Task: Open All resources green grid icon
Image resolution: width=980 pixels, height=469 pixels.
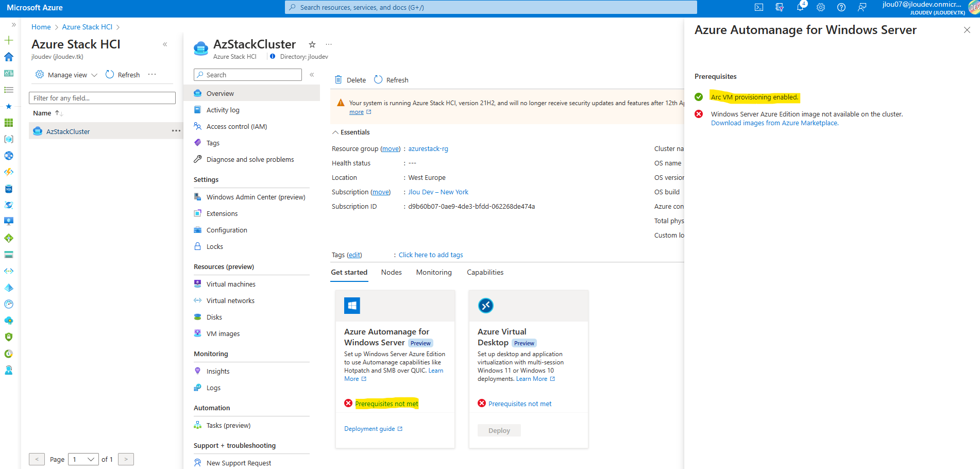Action: click(9, 123)
